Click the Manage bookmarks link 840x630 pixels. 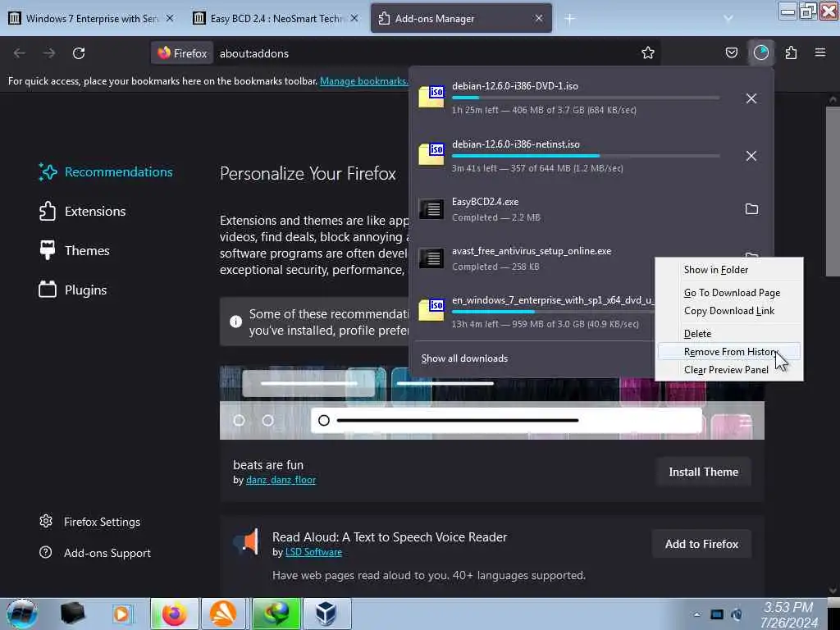coord(363,81)
